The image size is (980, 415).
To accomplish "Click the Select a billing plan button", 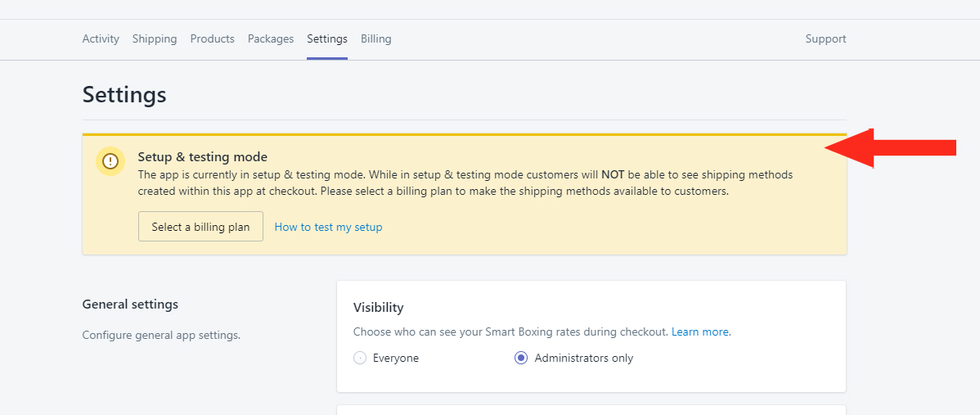I will tap(200, 227).
